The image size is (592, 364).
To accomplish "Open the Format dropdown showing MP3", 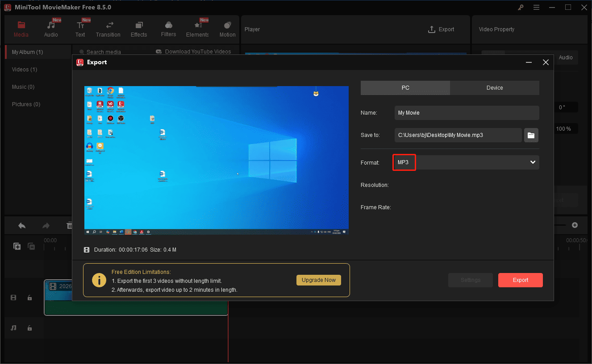I will tap(466, 162).
